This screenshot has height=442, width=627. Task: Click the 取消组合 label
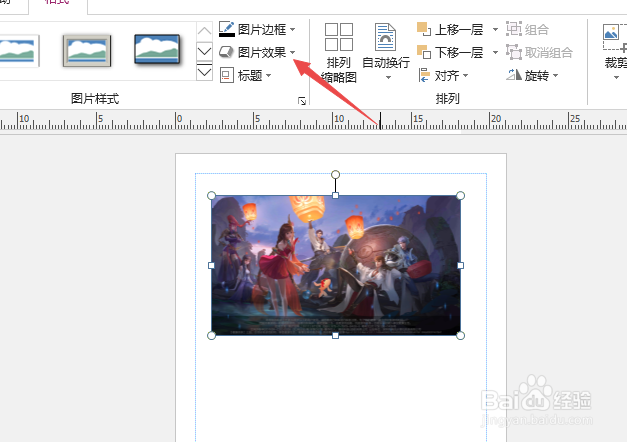[x=549, y=52]
